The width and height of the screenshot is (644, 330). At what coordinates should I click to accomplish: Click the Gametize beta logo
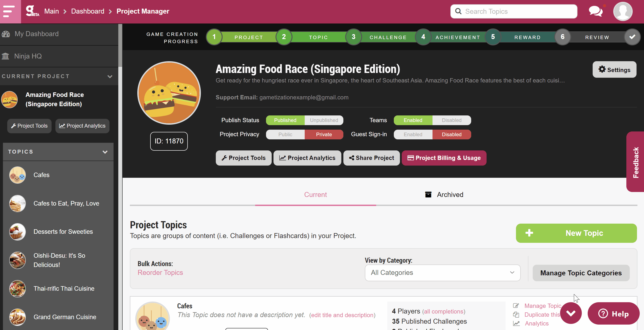32,11
